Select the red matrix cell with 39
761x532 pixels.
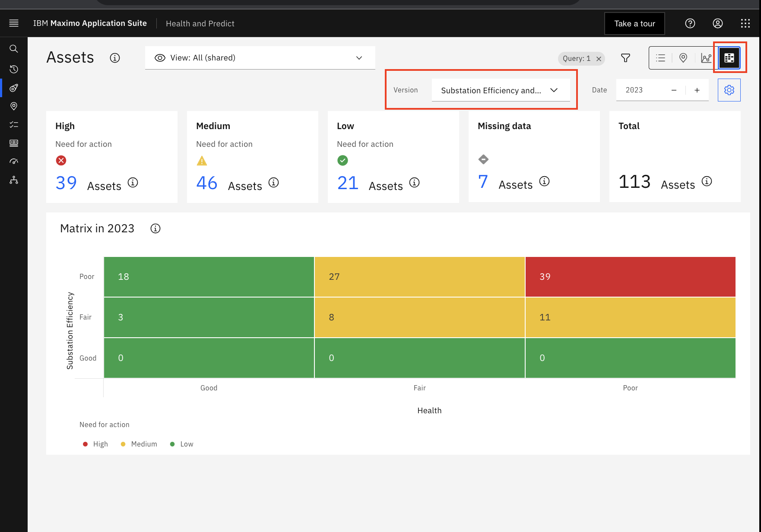point(631,277)
